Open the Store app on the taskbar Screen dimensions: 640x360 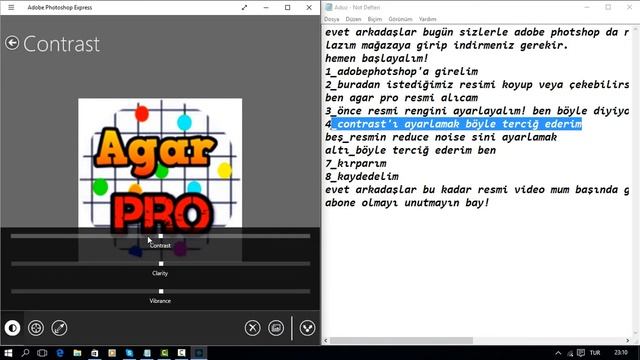tap(95, 353)
